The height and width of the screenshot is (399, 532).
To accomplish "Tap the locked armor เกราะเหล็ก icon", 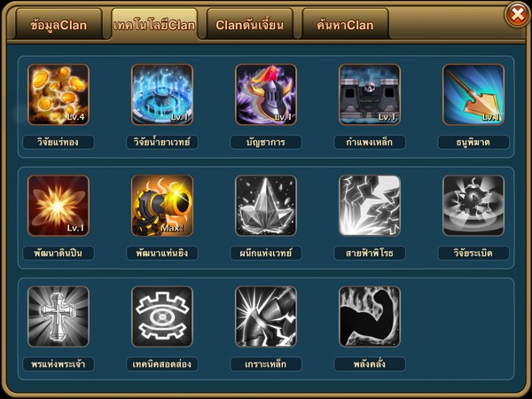I will tap(266, 317).
